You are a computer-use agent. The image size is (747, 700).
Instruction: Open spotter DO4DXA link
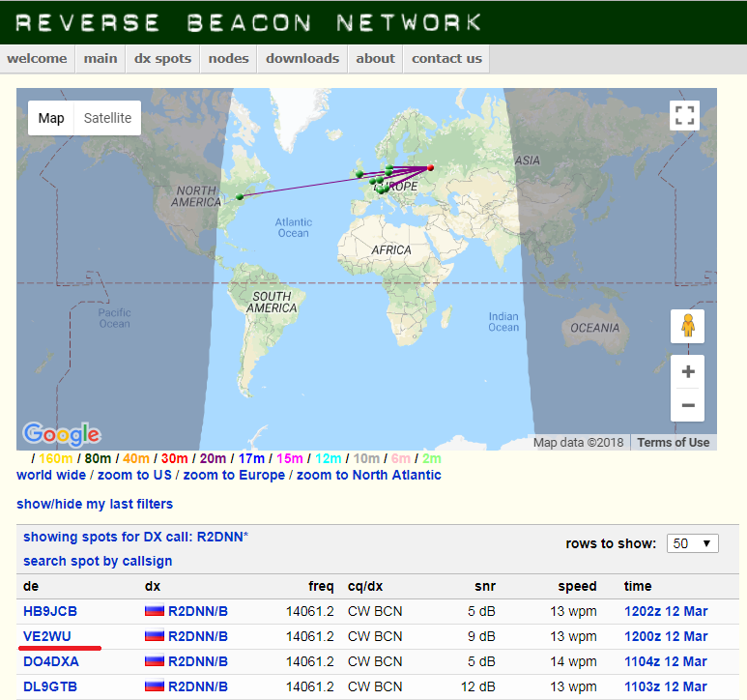(51, 661)
